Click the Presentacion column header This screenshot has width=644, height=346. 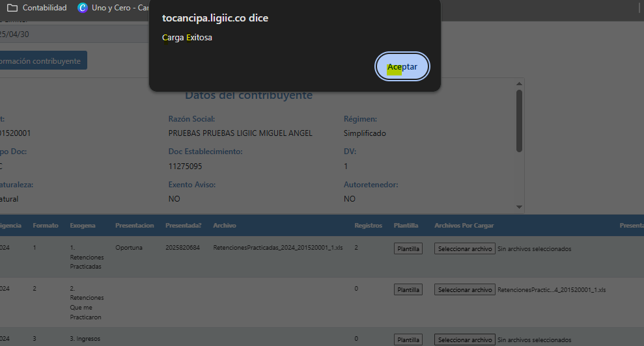tap(135, 225)
